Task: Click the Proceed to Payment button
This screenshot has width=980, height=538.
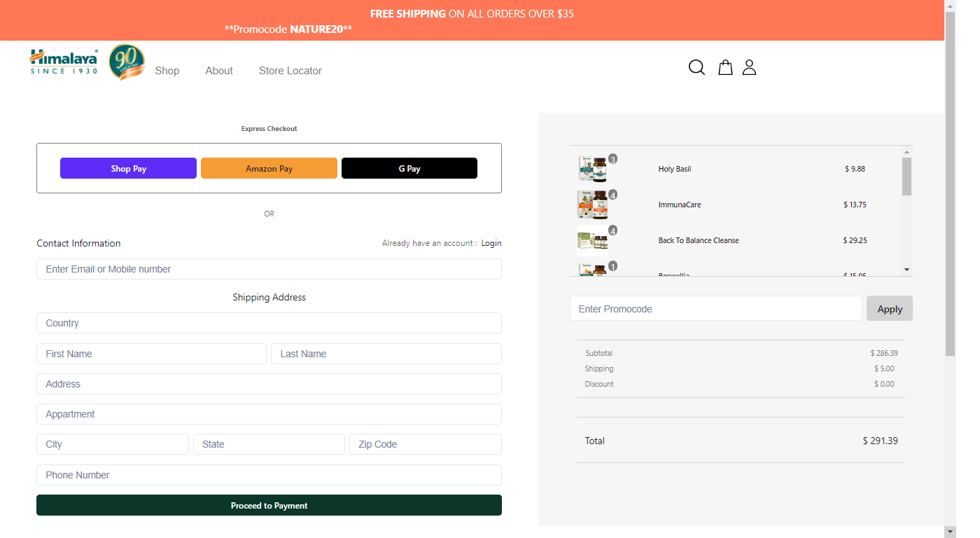Action: tap(269, 505)
